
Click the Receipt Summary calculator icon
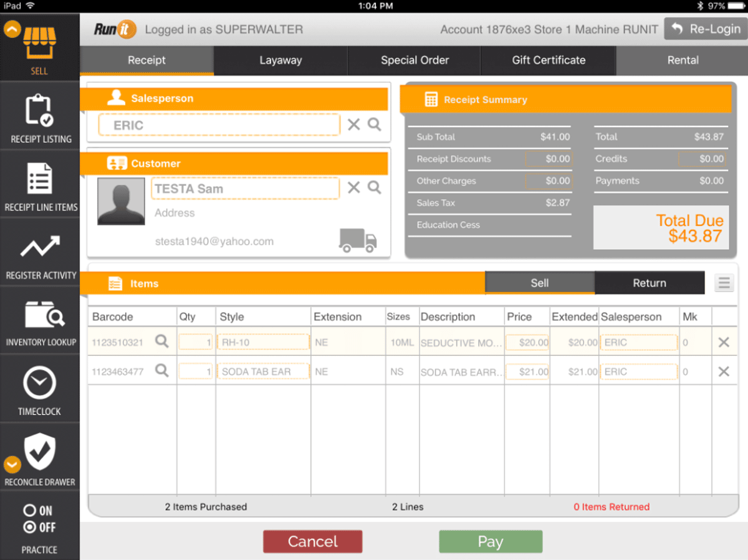(x=431, y=100)
